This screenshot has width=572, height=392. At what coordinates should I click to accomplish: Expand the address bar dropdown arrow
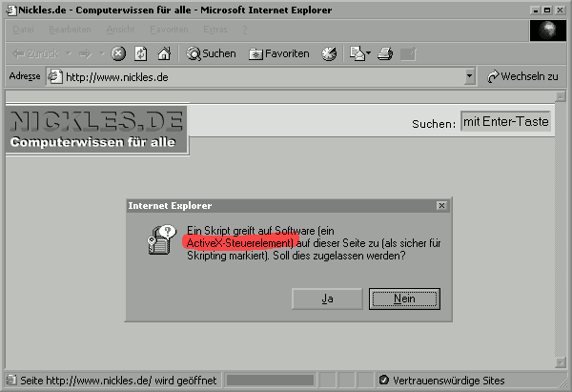469,76
